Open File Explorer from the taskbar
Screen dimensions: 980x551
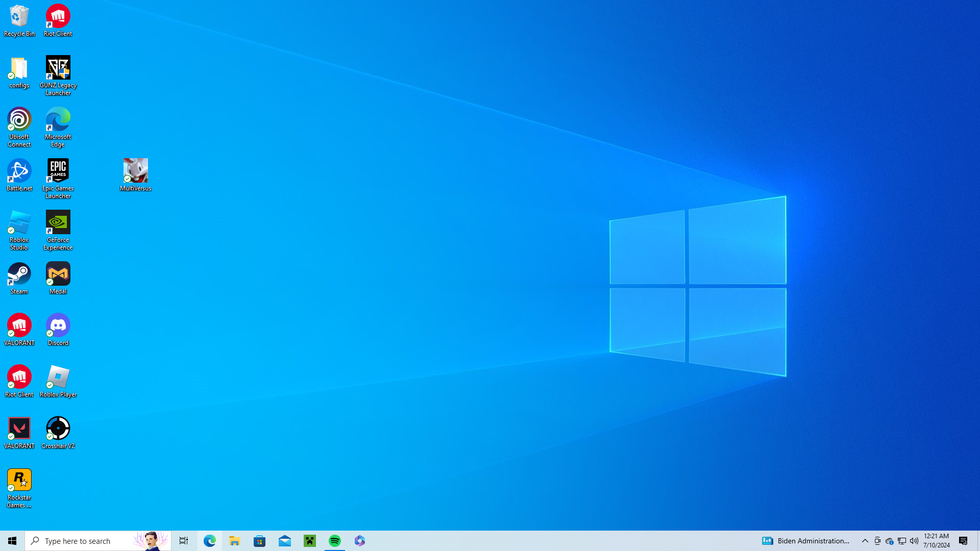tap(234, 541)
